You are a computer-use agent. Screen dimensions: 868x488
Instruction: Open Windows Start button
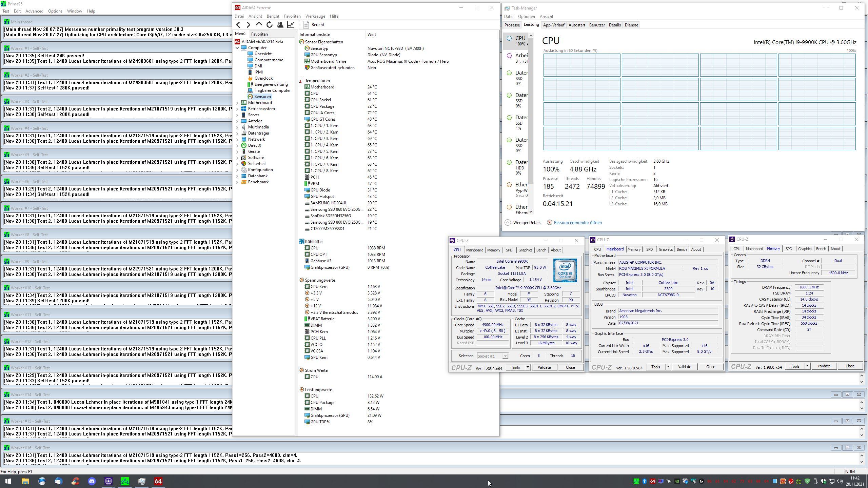(x=8, y=481)
